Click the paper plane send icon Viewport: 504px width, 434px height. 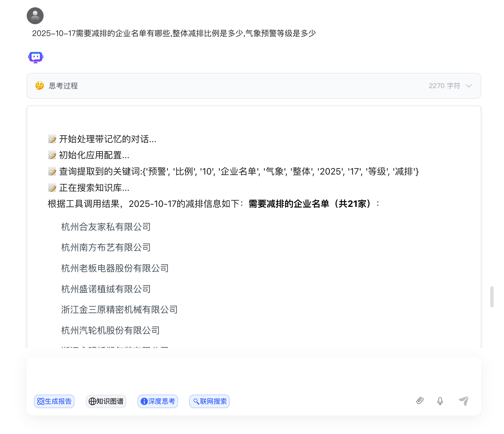pyautogui.click(x=464, y=401)
